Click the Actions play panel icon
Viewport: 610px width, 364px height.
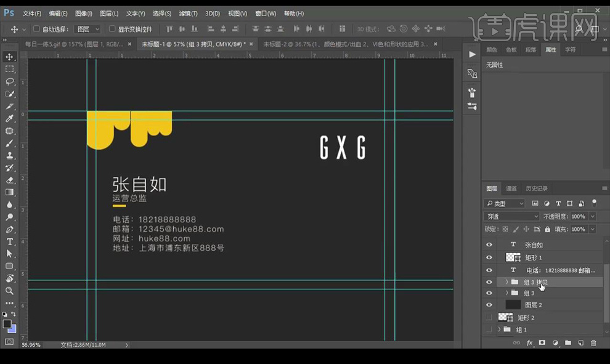pyautogui.click(x=472, y=54)
